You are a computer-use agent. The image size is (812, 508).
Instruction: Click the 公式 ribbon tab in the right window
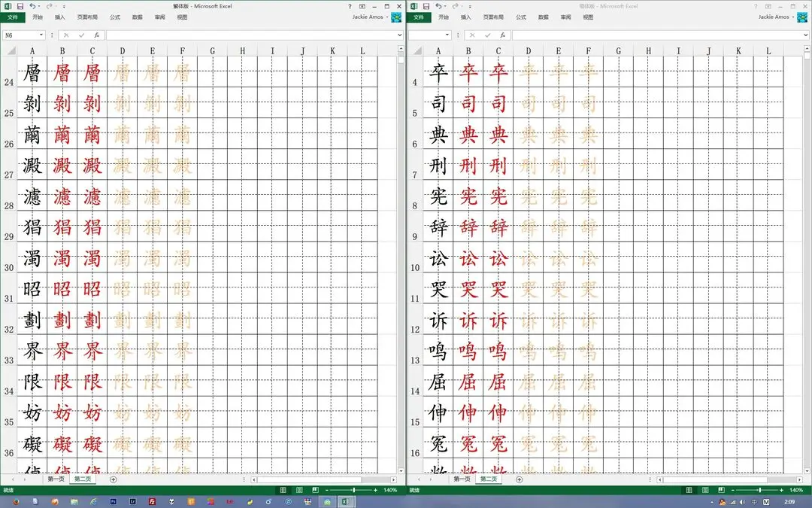520,17
